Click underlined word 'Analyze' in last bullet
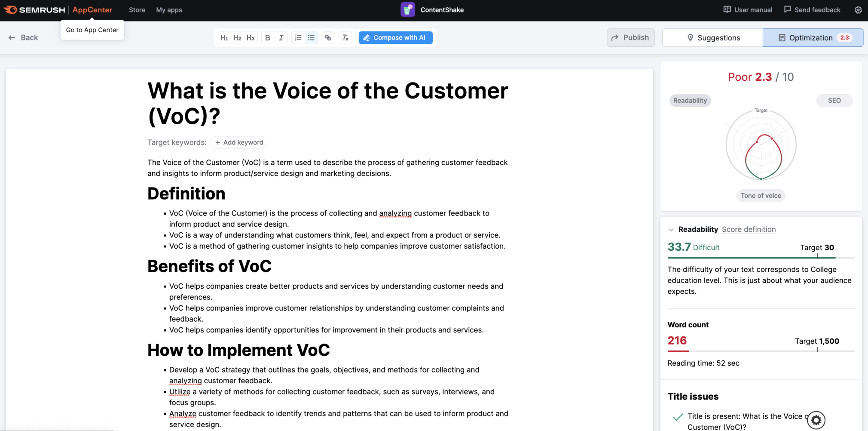Image resolution: width=868 pixels, height=431 pixels. [x=183, y=414]
